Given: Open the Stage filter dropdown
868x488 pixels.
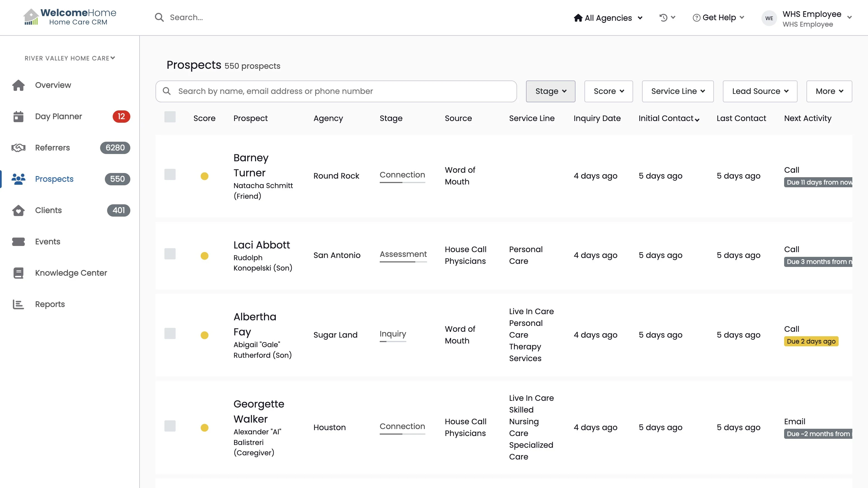Looking at the screenshot, I should [550, 91].
